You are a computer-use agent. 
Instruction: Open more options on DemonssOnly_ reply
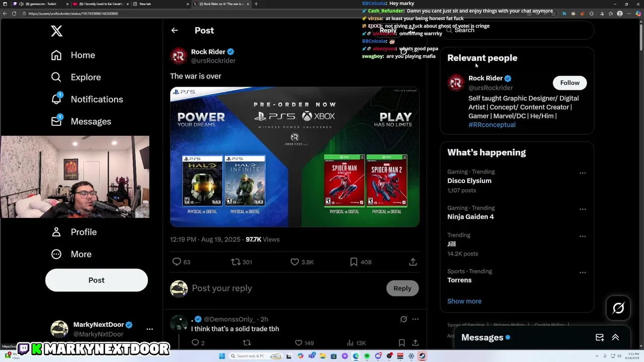[x=415, y=319]
